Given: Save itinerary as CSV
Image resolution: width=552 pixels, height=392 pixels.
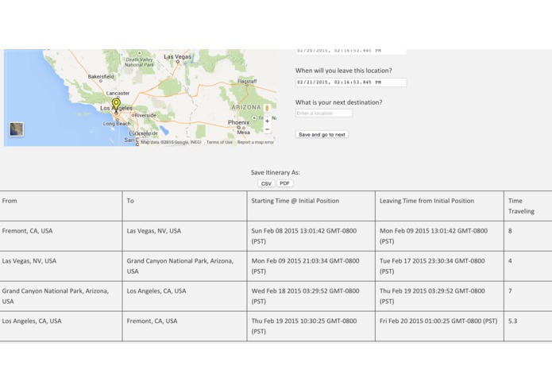Looking at the screenshot, I should 266,183.
